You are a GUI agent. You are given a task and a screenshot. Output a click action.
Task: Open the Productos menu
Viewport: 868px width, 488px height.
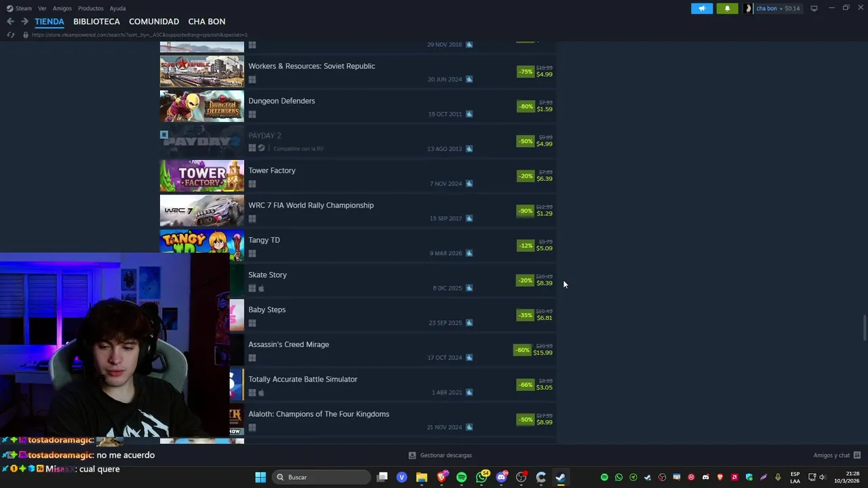[x=90, y=8]
